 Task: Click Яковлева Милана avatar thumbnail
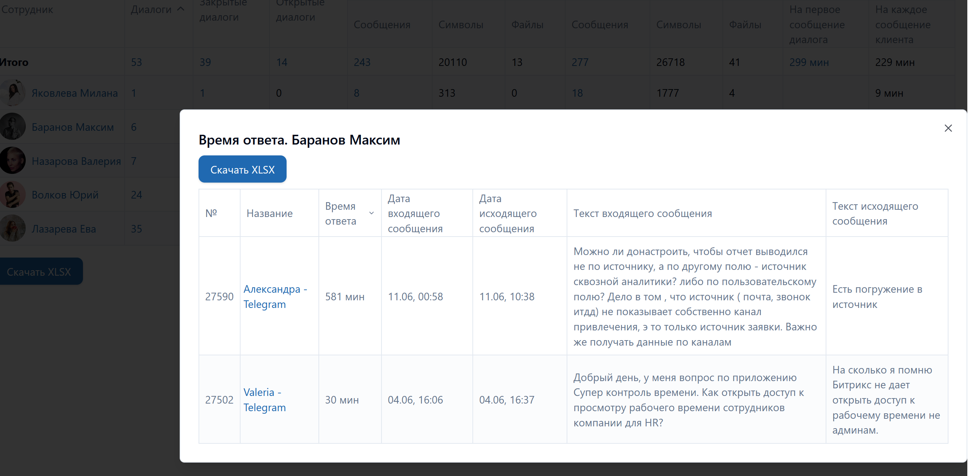[x=13, y=92]
